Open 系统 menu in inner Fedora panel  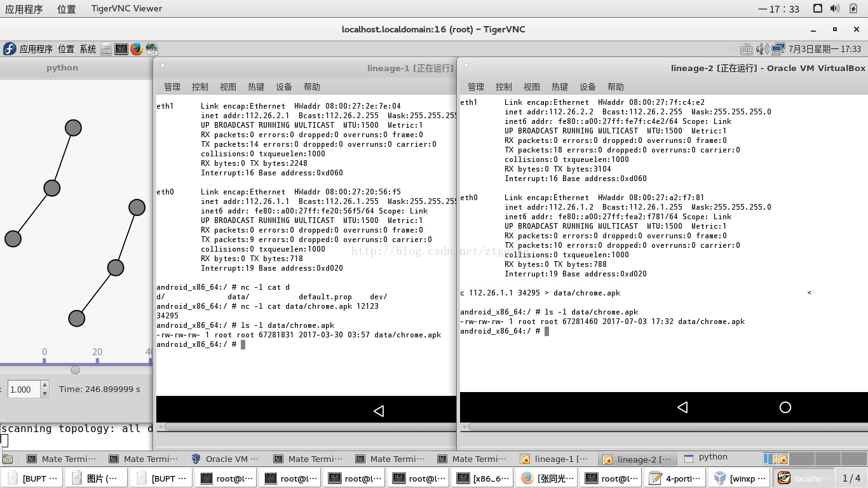(88, 49)
